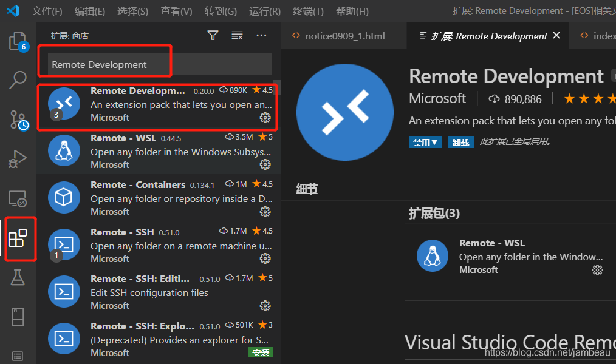Click the star rating in extension details
Image resolution: width=616 pixels, height=364 pixels.
(x=589, y=98)
